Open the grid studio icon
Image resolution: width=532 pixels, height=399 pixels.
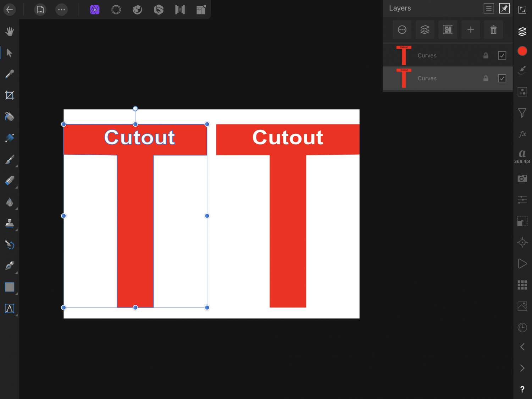click(522, 285)
